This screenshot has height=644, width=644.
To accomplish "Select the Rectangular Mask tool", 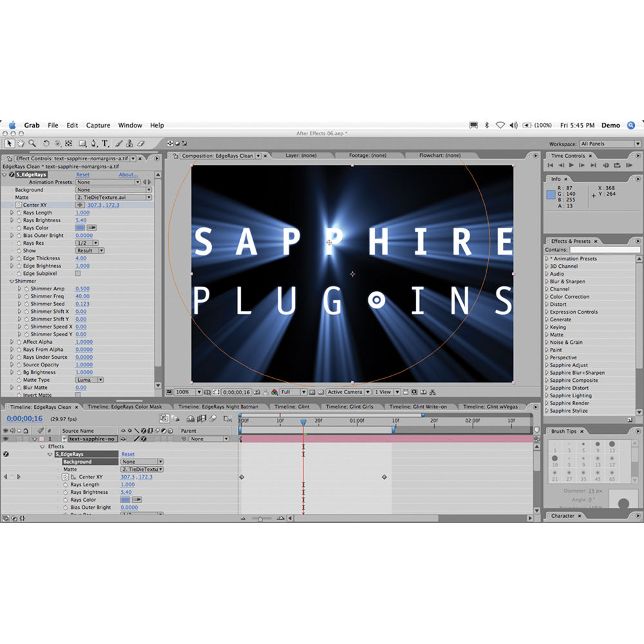I will coord(82,144).
